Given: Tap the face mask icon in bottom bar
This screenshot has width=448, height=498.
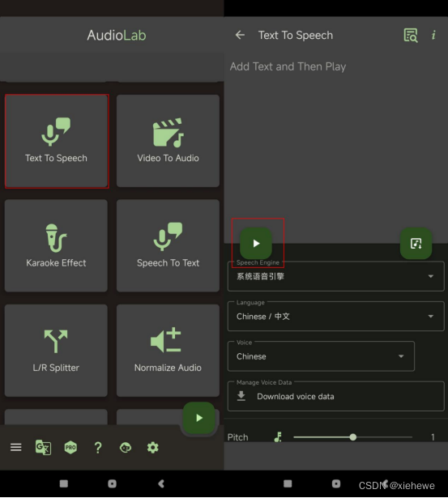Looking at the screenshot, I should [x=126, y=448].
